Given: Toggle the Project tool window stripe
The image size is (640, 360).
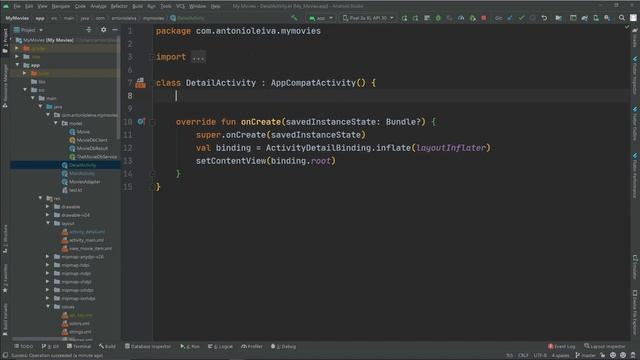Looking at the screenshot, I should point(5,41).
